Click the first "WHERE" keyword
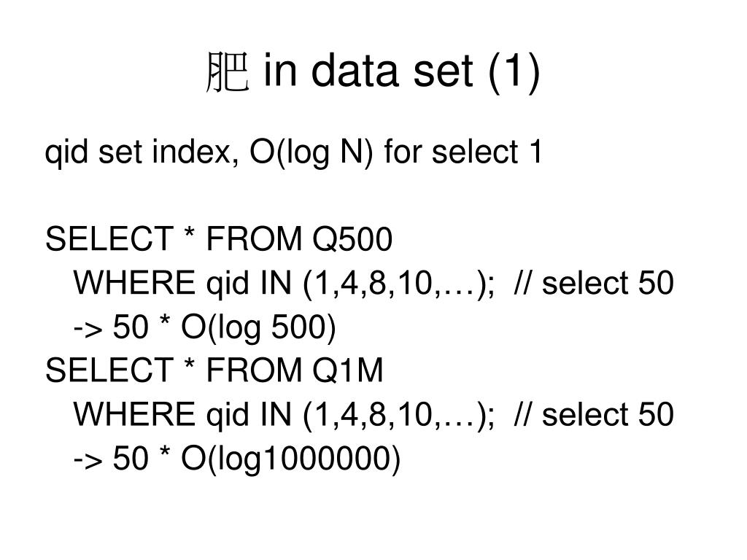The width and height of the screenshot is (747, 560). (x=134, y=283)
